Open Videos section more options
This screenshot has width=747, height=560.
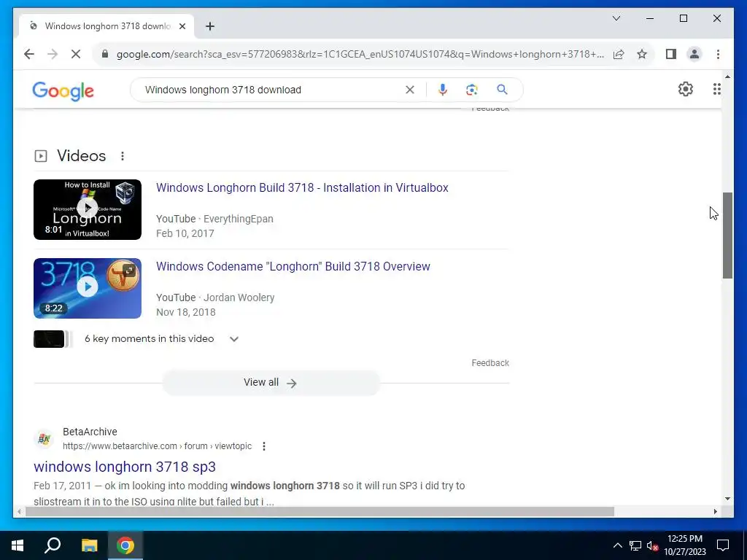click(123, 156)
